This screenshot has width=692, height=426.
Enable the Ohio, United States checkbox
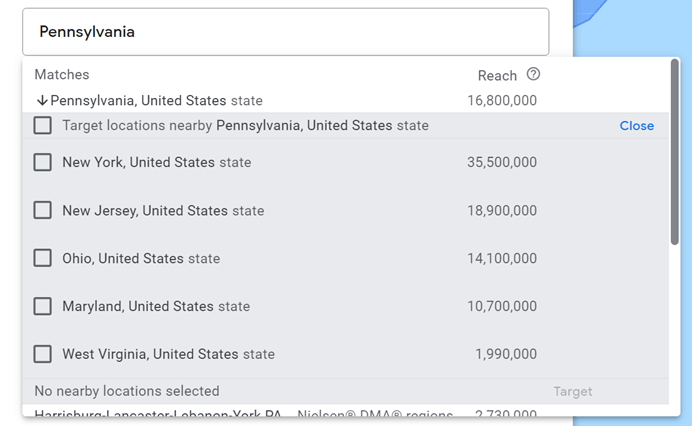tap(43, 258)
